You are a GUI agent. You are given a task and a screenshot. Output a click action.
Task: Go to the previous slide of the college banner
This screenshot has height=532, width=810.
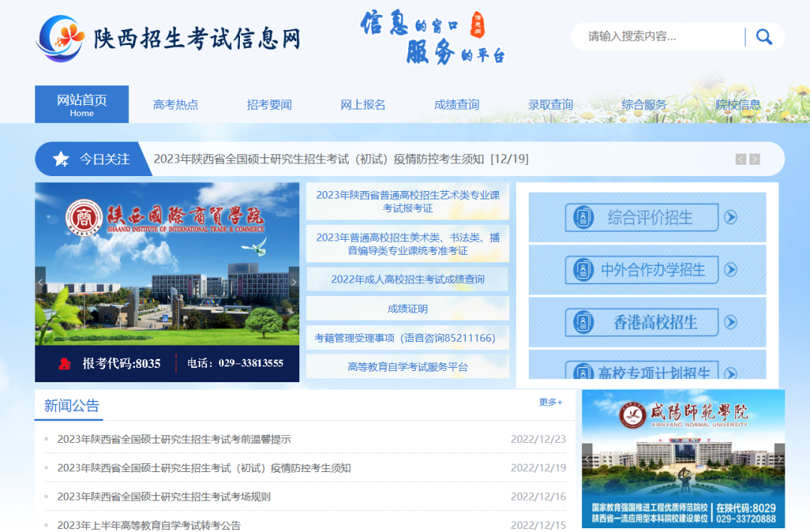pyautogui.click(x=40, y=282)
